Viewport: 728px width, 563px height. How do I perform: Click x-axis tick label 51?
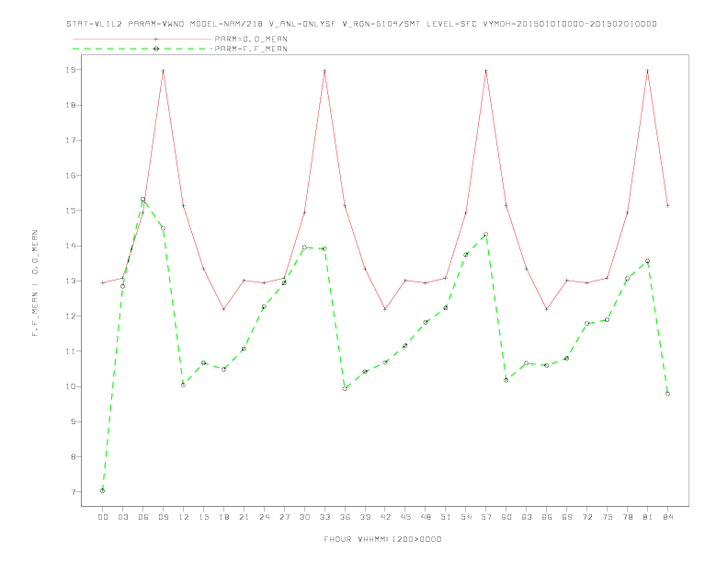tap(446, 517)
